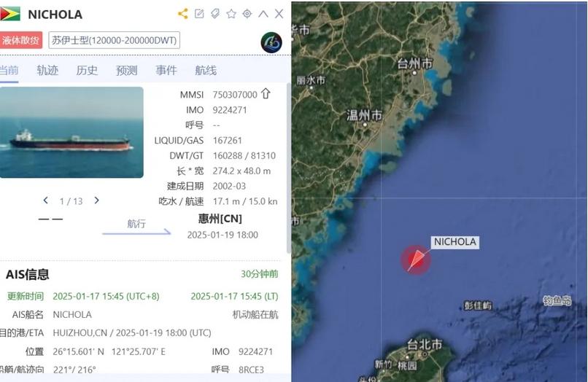The height and width of the screenshot is (382, 588).
Task: Click the tag label icon
Action: [x=215, y=14]
